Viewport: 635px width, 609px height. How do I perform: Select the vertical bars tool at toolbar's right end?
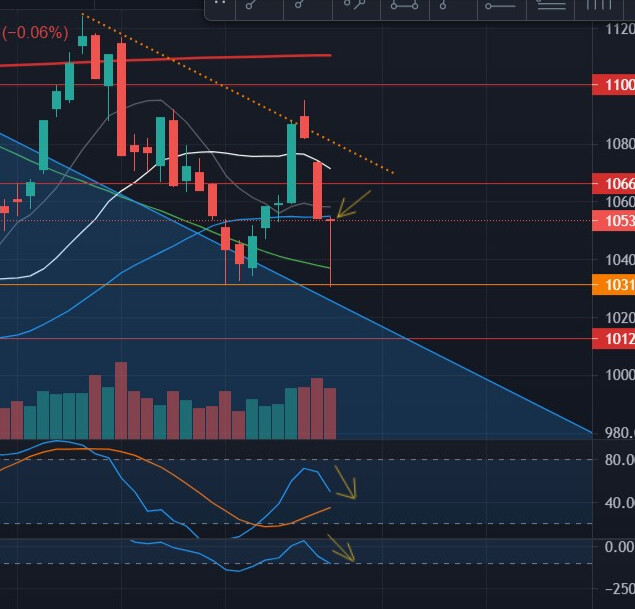pyautogui.click(x=600, y=6)
